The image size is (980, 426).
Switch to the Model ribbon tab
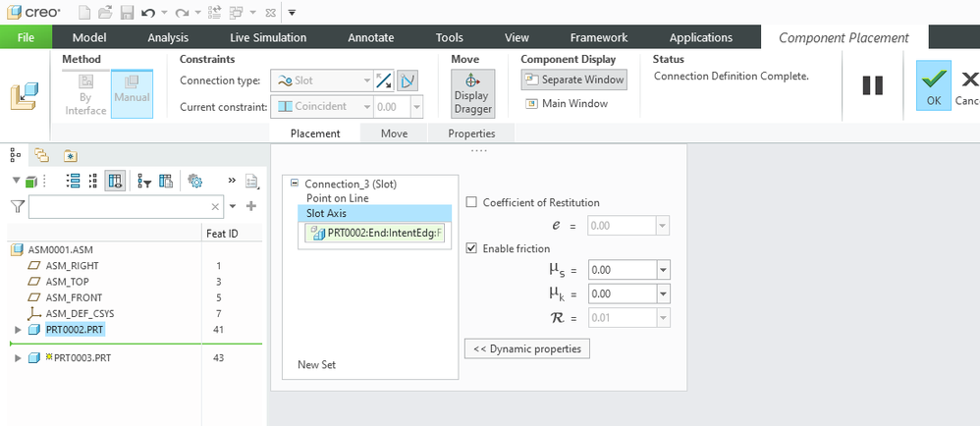click(x=89, y=37)
